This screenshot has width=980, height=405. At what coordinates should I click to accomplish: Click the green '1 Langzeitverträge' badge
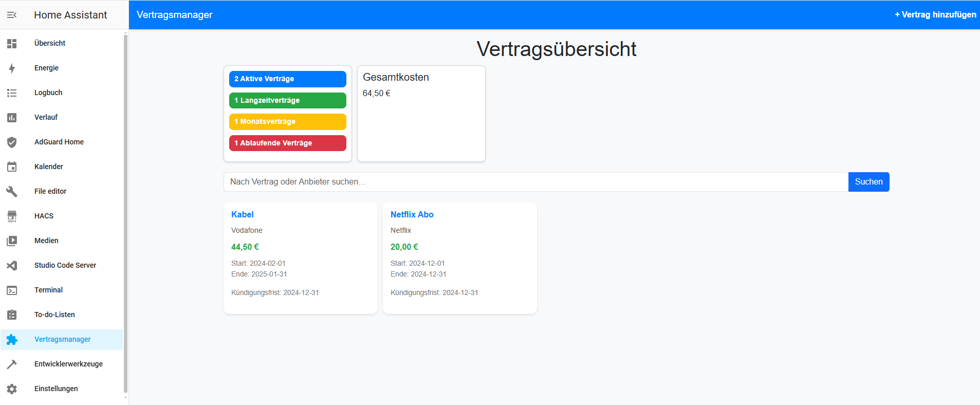pyautogui.click(x=288, y=101)
